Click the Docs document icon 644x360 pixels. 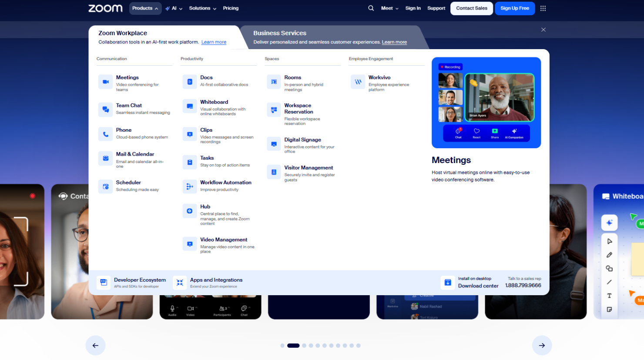[x=189, y=81]
